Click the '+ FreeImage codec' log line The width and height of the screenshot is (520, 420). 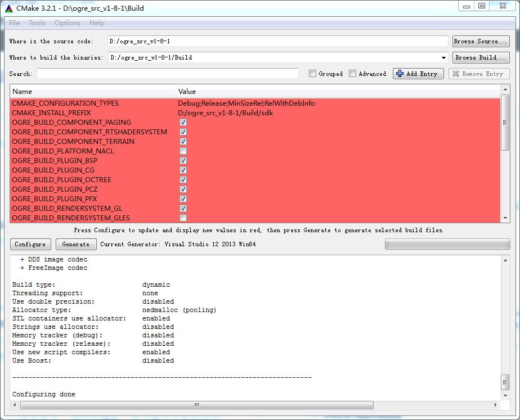coord(53,268)
